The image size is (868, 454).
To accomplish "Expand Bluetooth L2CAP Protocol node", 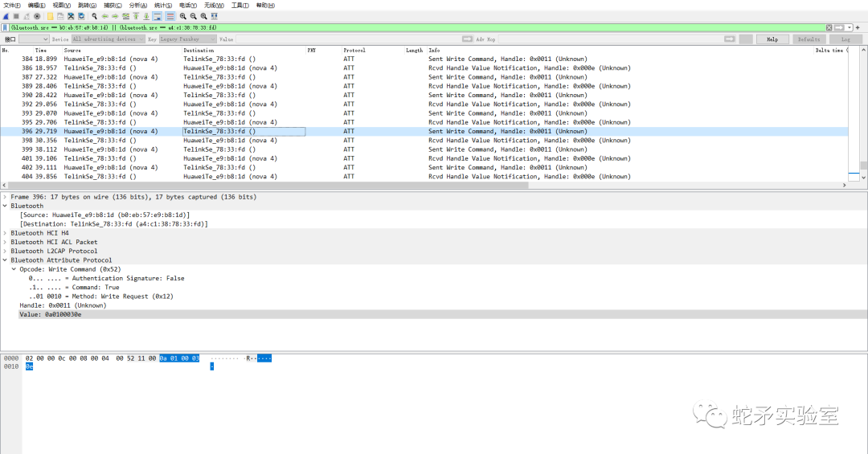I will 5,252.
